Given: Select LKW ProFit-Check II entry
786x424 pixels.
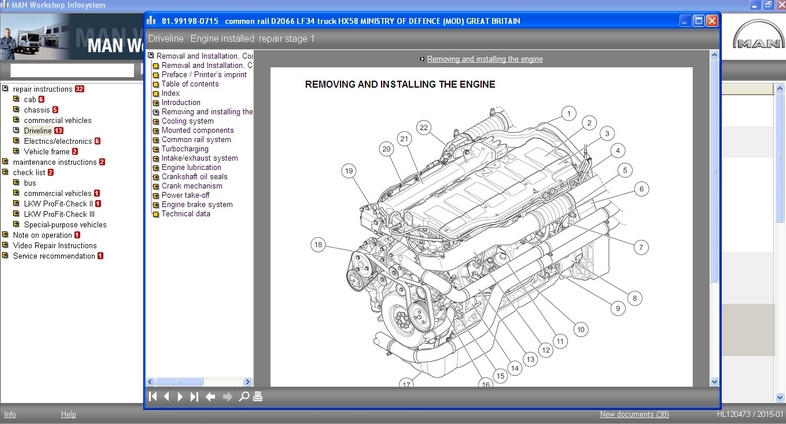Looking at the screenshot, I should coord(58,203).
